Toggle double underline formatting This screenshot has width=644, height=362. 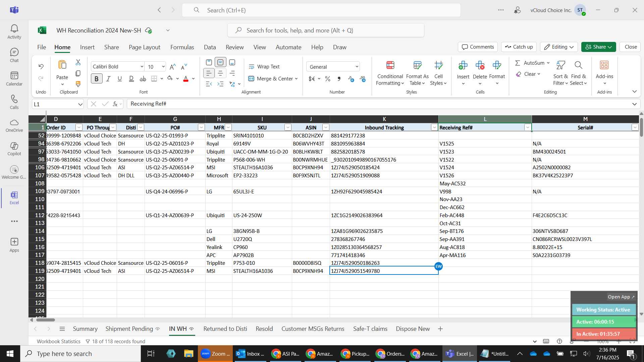[131, 79]
